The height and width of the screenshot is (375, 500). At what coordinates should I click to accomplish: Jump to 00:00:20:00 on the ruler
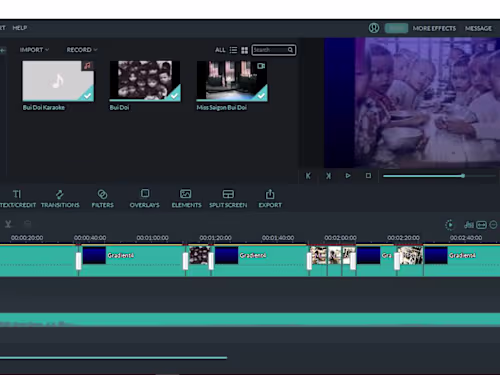(x=27, y=238)
